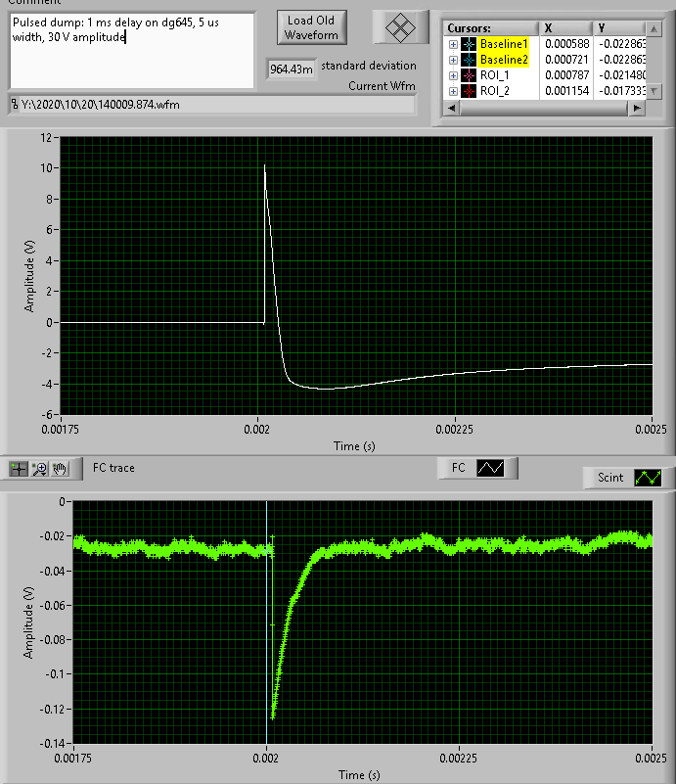Expand the ROI_1 cursor row
This screenshot has width=676, height=784.
pos(453,75)
